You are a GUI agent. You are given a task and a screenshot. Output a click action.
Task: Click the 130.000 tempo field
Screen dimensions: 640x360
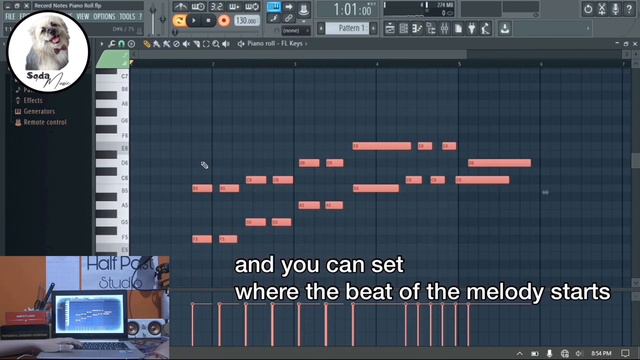247,20
